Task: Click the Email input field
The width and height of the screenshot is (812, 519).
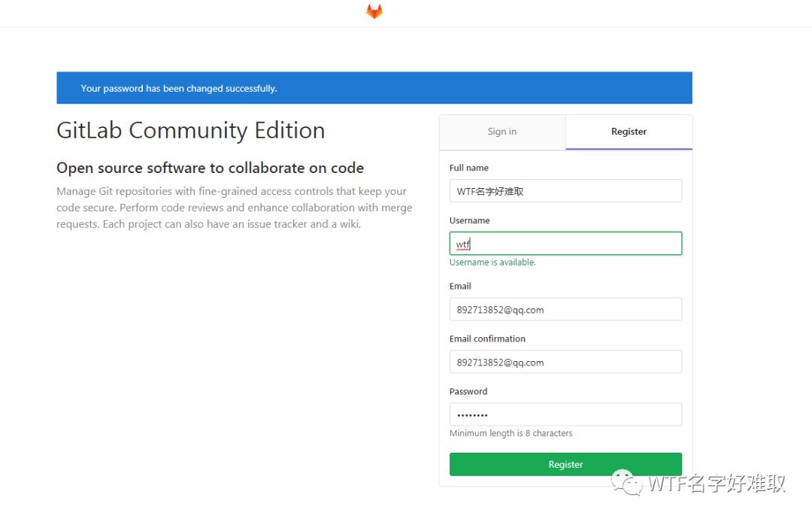Action: tap(565, 309)
